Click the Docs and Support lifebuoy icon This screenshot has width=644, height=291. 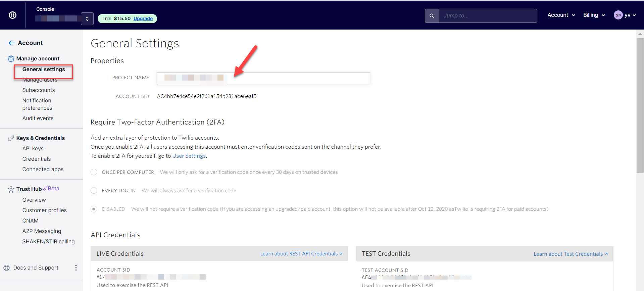[x=7, y=268]
